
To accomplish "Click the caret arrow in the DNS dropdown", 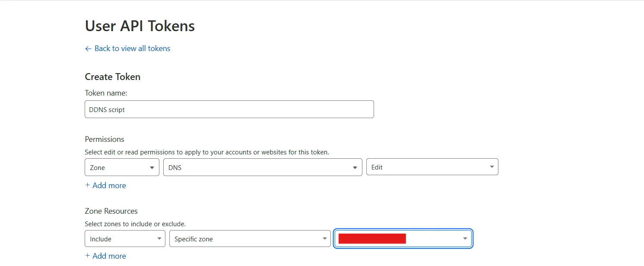I will point(355,167).
